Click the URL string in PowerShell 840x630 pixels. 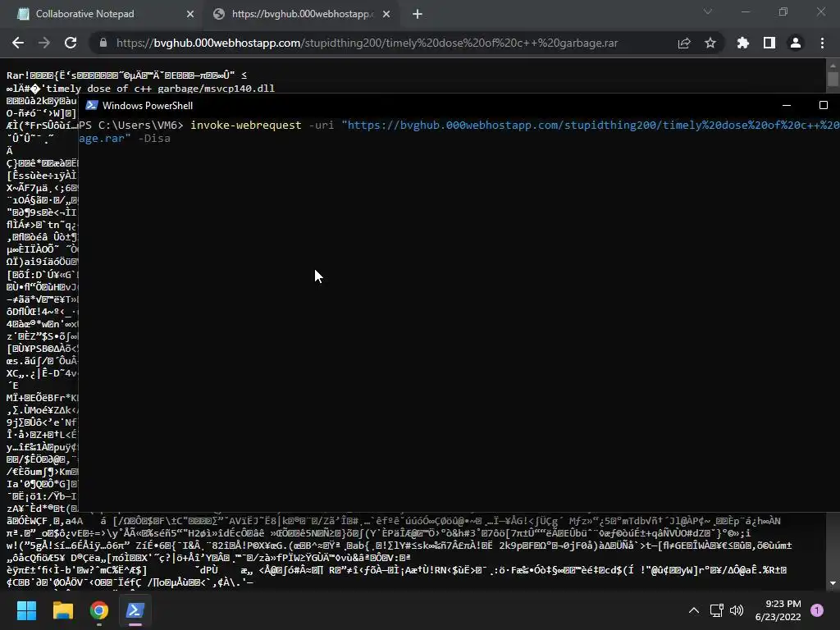tap(591, 126)
